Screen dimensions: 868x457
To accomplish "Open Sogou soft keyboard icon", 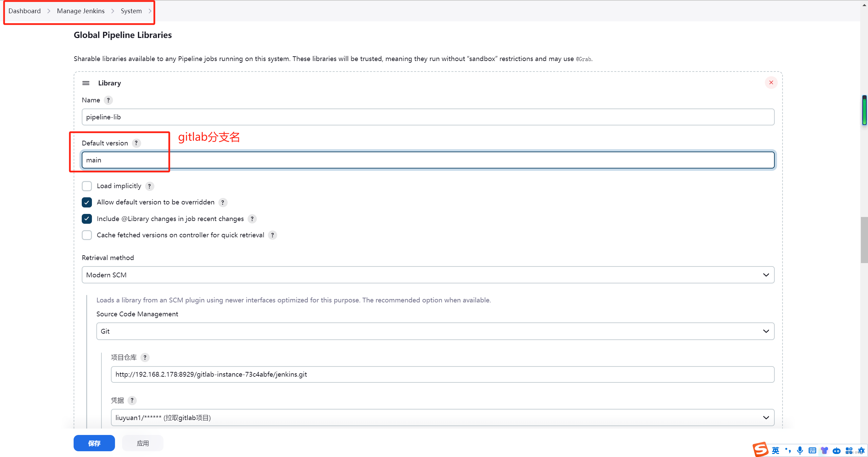I will [x=812, y=450].
